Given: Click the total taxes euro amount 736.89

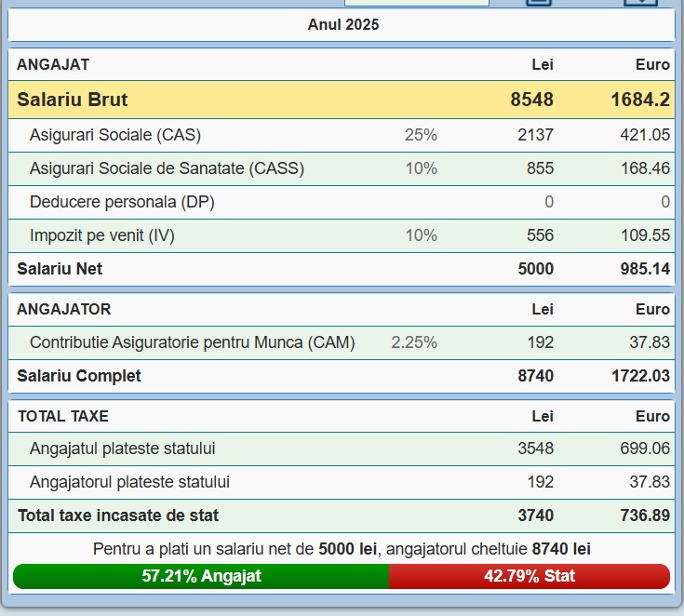Looking at the screenshot, I should [x=645, y=516].
